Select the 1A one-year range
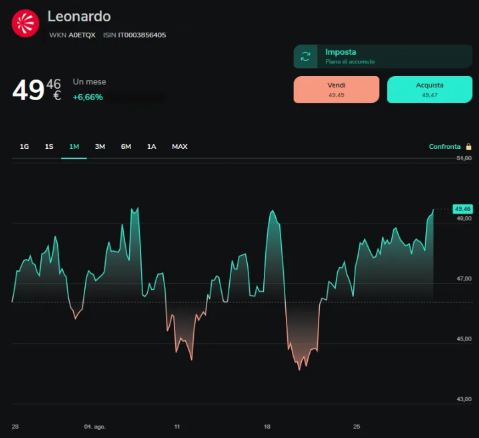Image resolution: width=479 pixels, height=438 pixels. click(x=152, y=147)
